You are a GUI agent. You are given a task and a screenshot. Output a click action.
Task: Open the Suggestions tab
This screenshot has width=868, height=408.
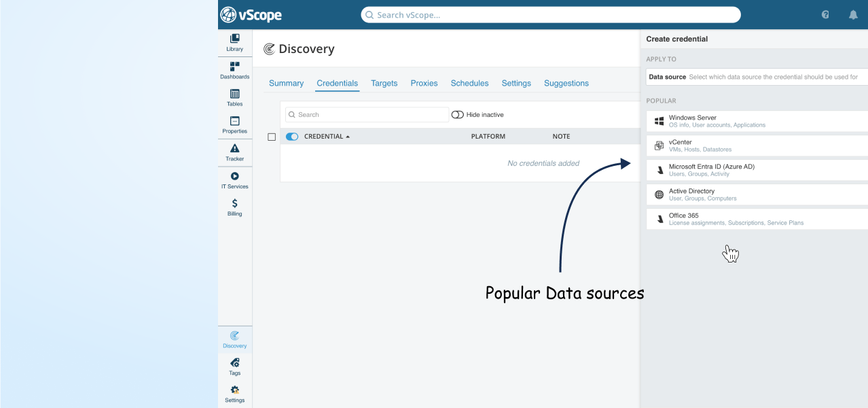[566, 83]
